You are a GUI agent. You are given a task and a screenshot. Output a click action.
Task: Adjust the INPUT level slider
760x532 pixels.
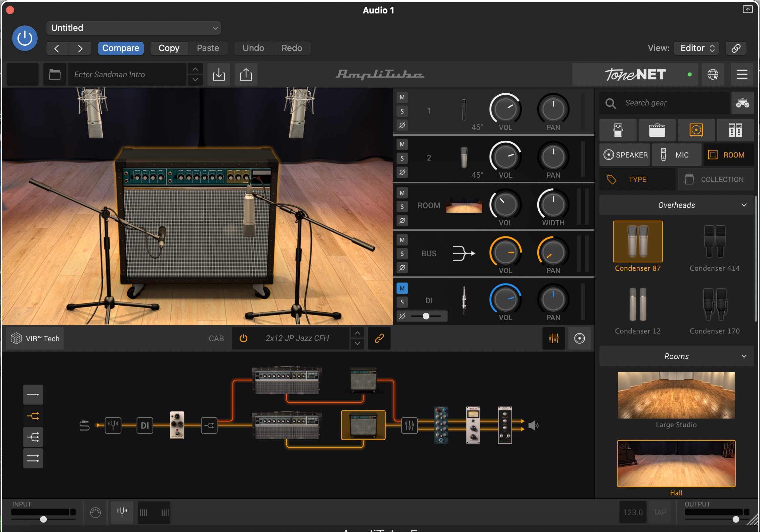tap(43, 519)
